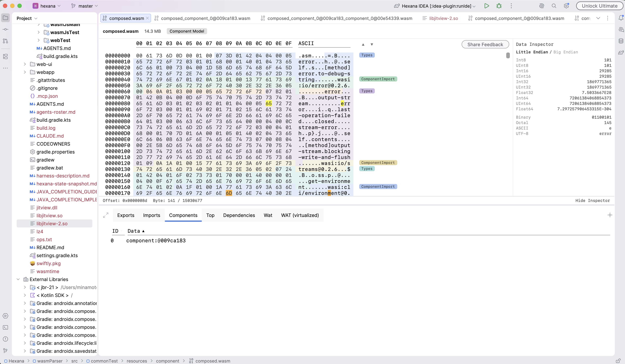The width and height of the screenshot is (625, 364).
Task: Click Unlock Ultimate button
Action: pos(599,6)
